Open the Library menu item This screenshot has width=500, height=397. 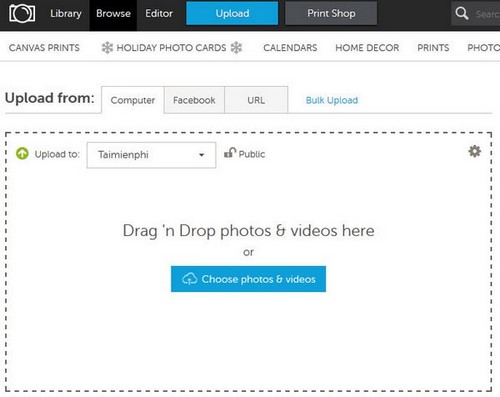(66, 14)
